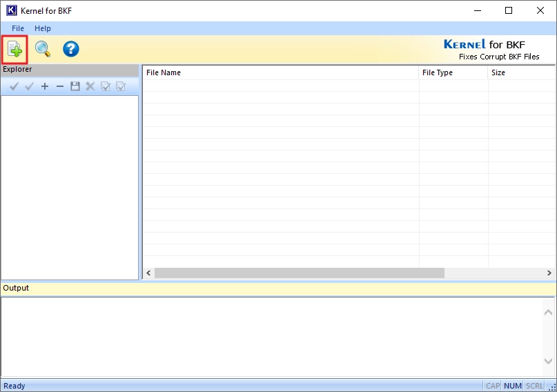Click the Kernel app icon in title bar
Screen dimensions: 557x392
click(x=11, y=10)
